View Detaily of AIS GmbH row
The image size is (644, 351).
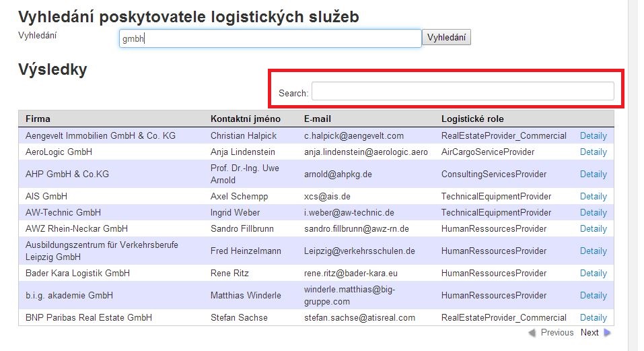coord(593,196)
